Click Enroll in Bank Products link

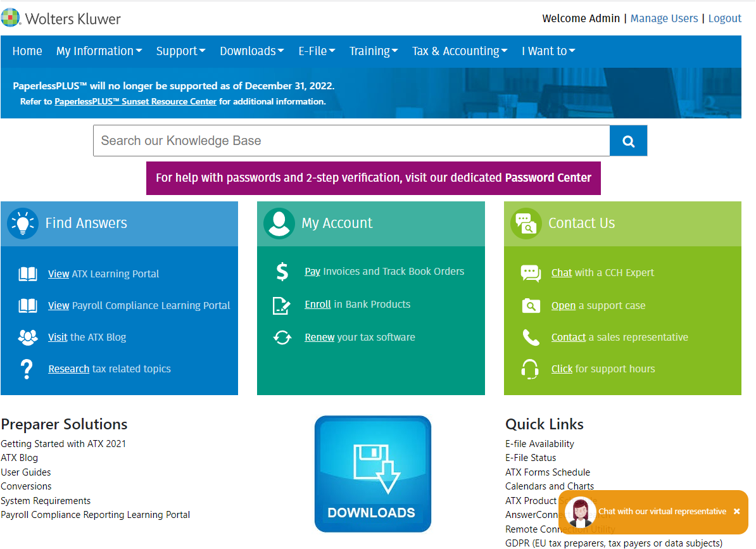click(357, 305)
